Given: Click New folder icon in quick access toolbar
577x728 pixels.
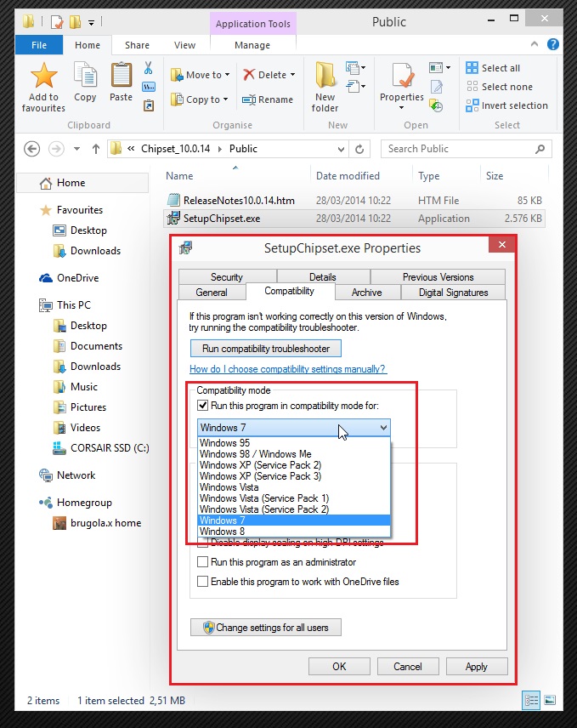Looking at the screenshot, I should [75, 22].
